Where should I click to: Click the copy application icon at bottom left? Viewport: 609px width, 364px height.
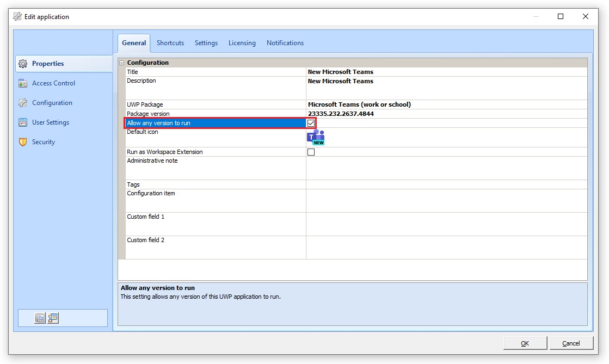[40, 318]
